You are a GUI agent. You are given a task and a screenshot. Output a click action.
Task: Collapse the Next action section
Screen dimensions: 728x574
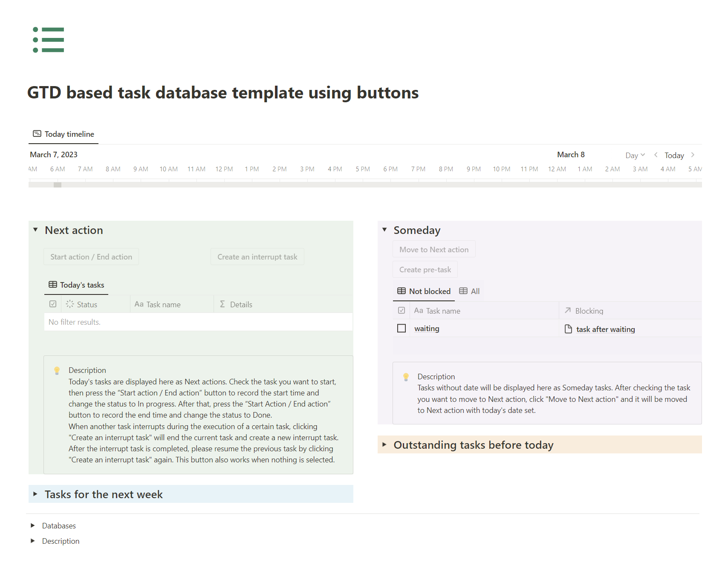(x=35, y=230)
